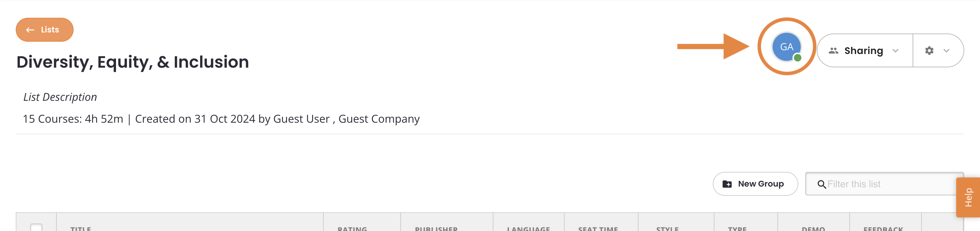Open the gear settings menu

(938, 51)
